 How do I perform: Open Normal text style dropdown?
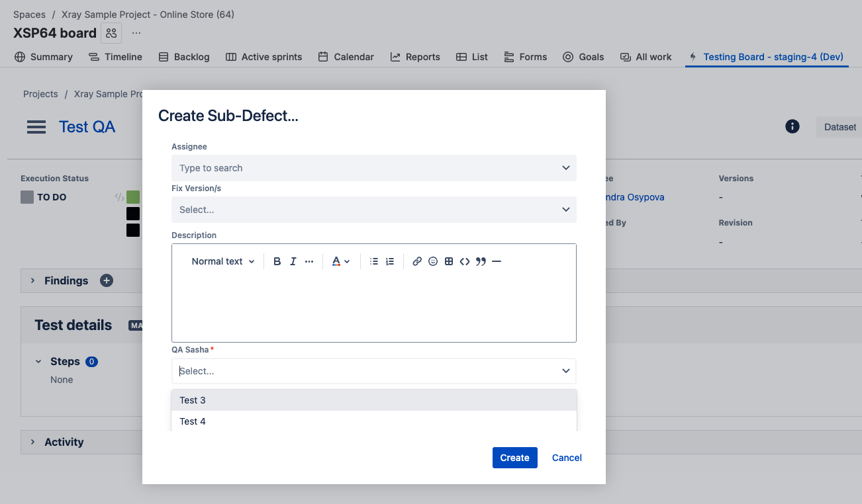click(222, 261)
